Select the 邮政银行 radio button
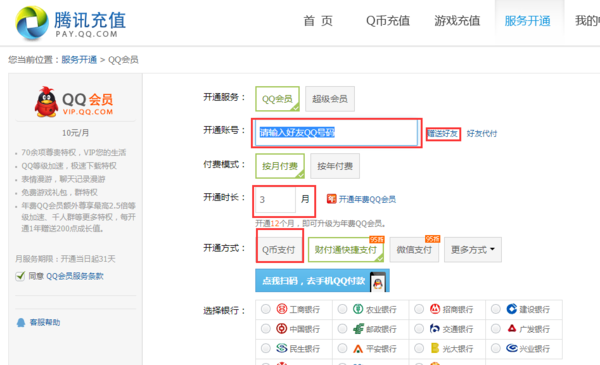The image size is (600, 365). pos(342,328)
